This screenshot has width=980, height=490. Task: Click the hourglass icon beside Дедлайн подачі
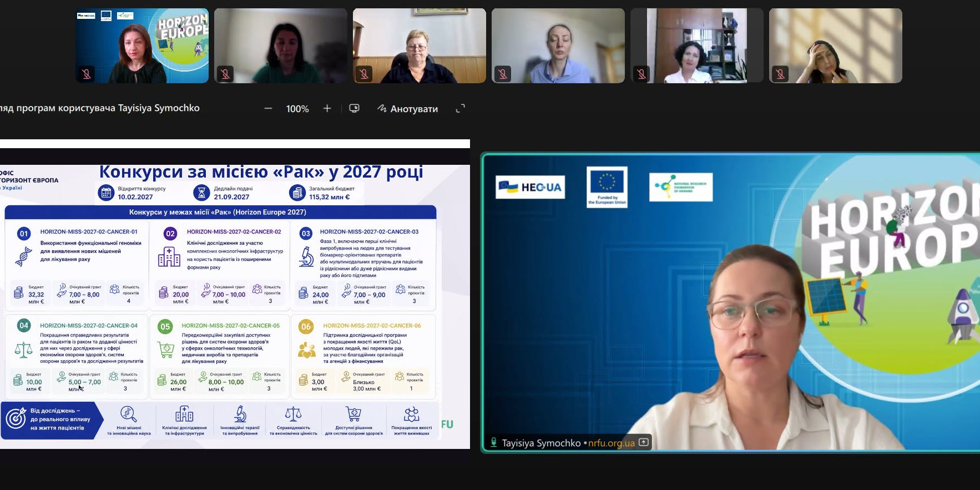[x=201, y=193]
